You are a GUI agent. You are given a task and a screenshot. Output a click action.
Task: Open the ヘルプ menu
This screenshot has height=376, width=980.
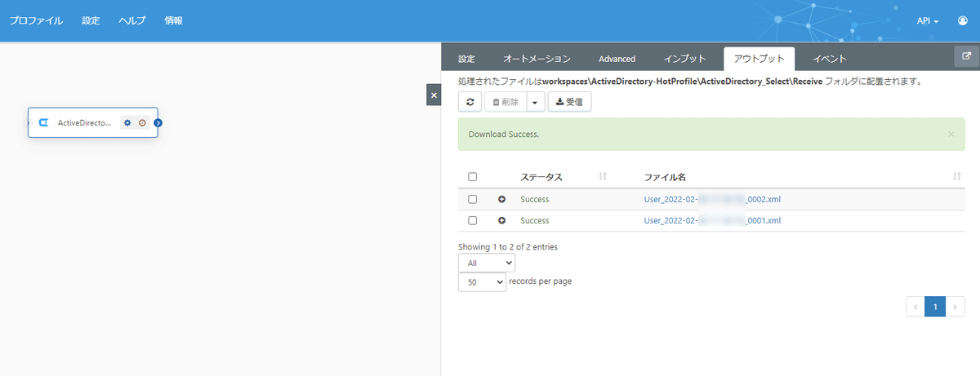(132, 20)
